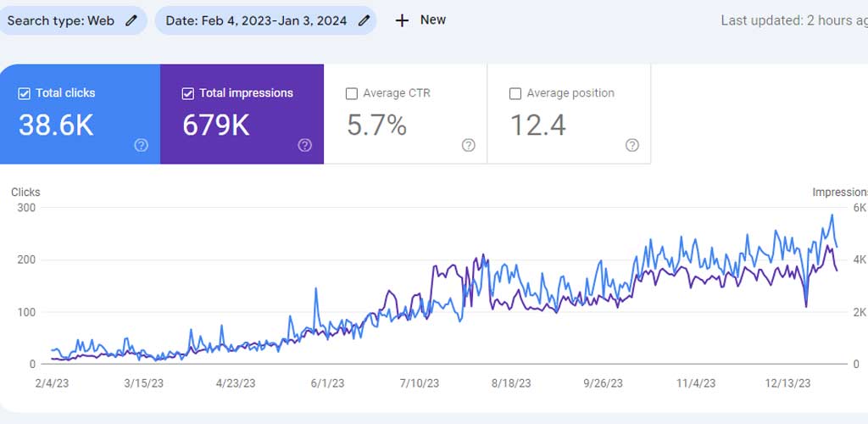The image size is (868, 424).
Task: Click the clicks spike near 6/1/23 on the chart
Action: tap(316, 289)
